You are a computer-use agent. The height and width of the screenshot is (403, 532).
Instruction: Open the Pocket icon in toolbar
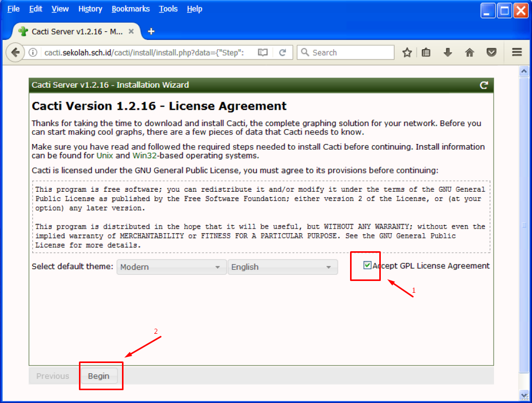(x=492, y=52)
